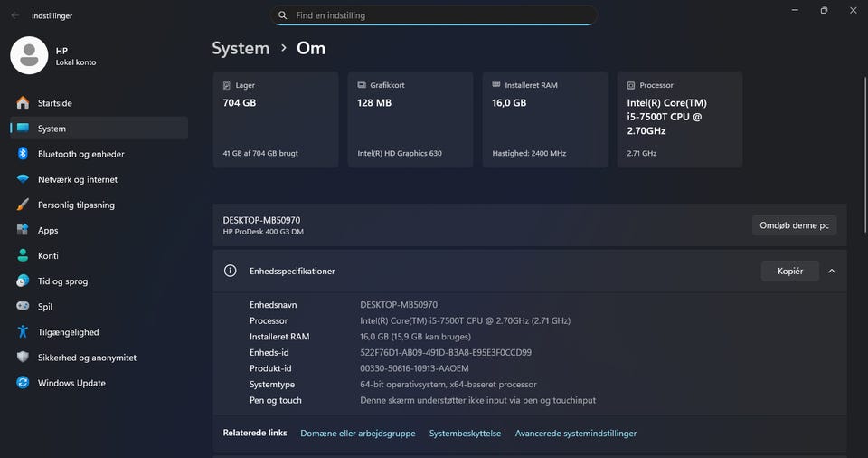
Task: Click the Relaterede links label
Action: (x=255, y=433)
